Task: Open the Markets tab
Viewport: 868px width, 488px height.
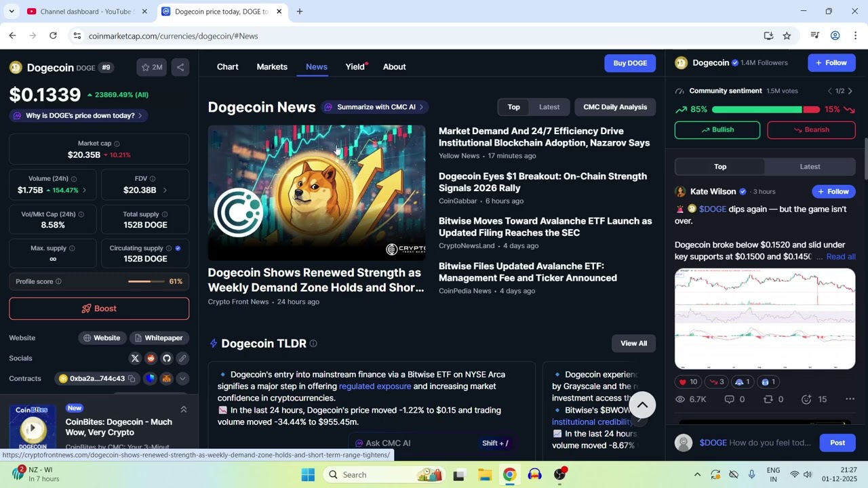Action: point(272,67)
